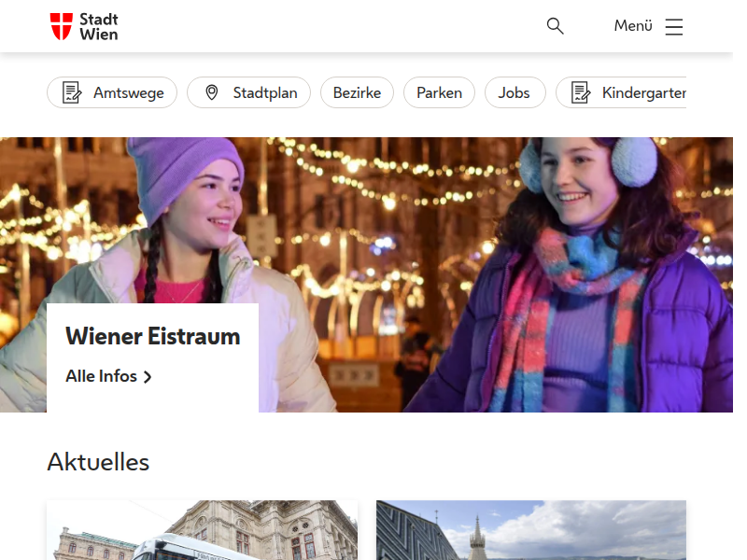Click the Stadt Wien coat of arms logo
The height and width of the screenshot is (560, 747).
[61, 26]
